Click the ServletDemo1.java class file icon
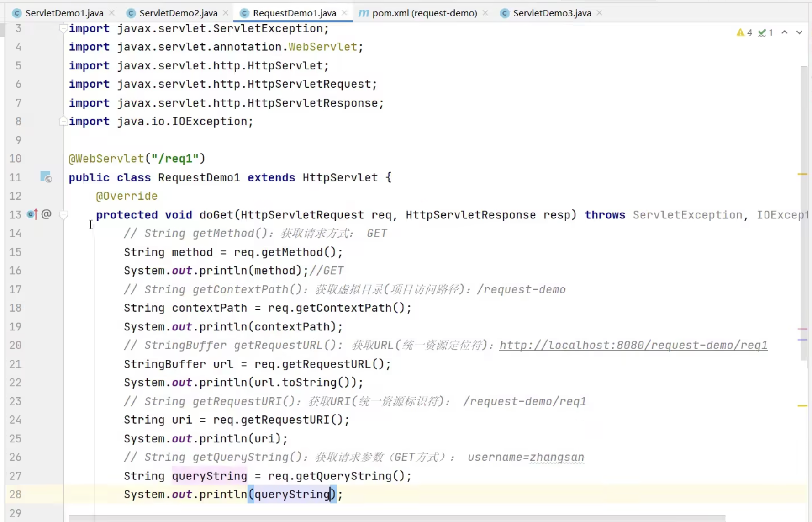This screenshot has width=812, height=522. [x=17, y=13]
